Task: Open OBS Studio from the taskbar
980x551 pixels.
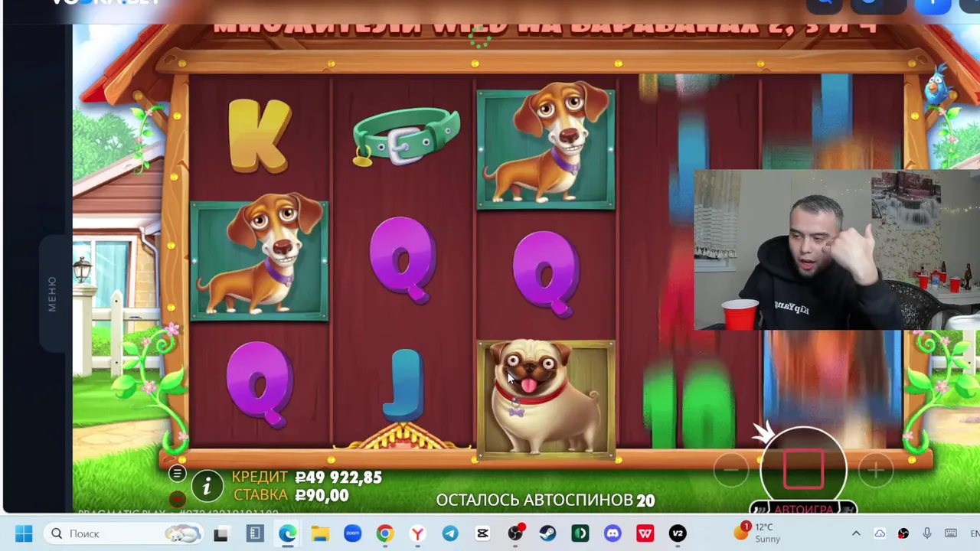Action: click(x=515, y=533)
